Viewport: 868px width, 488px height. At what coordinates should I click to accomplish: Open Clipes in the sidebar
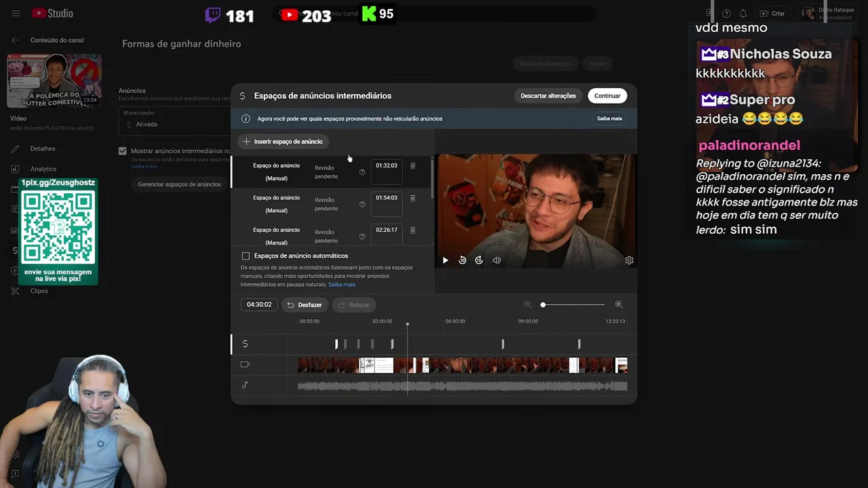click(39, 291)
